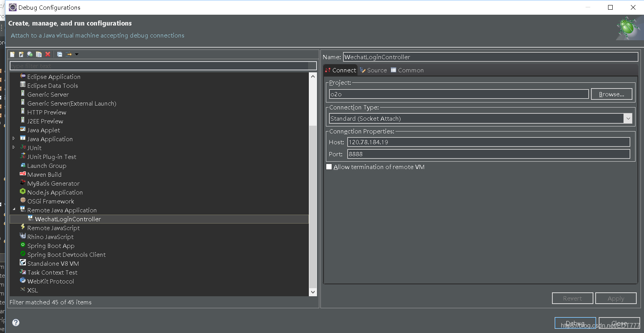Click the Generic Server icon
This screenshot has width=644, height=333.
23,94
